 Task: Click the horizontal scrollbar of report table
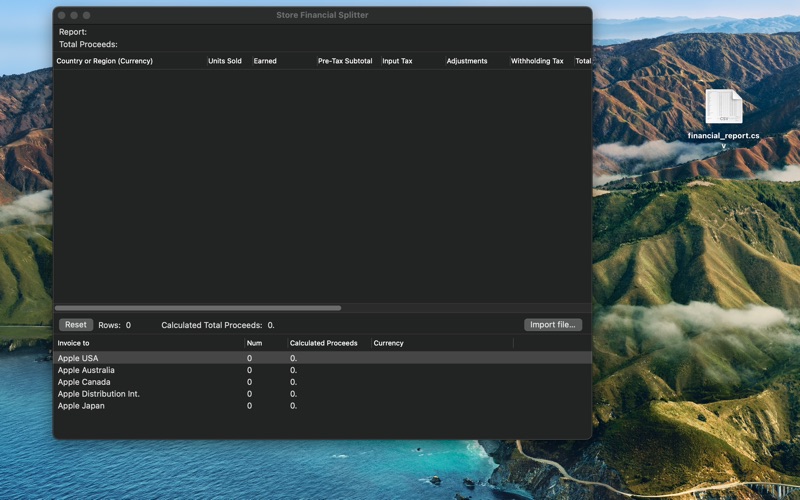click(x=198, y=308)
